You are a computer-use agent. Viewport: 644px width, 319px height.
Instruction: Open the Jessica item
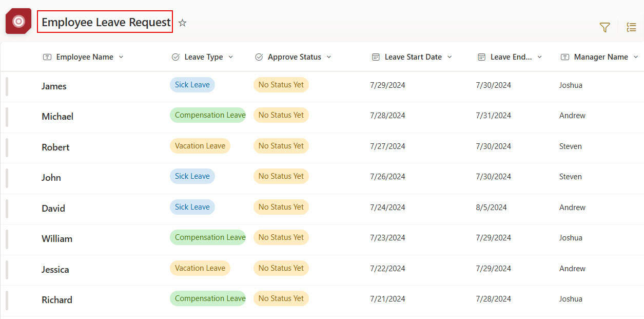click(55, 270)
